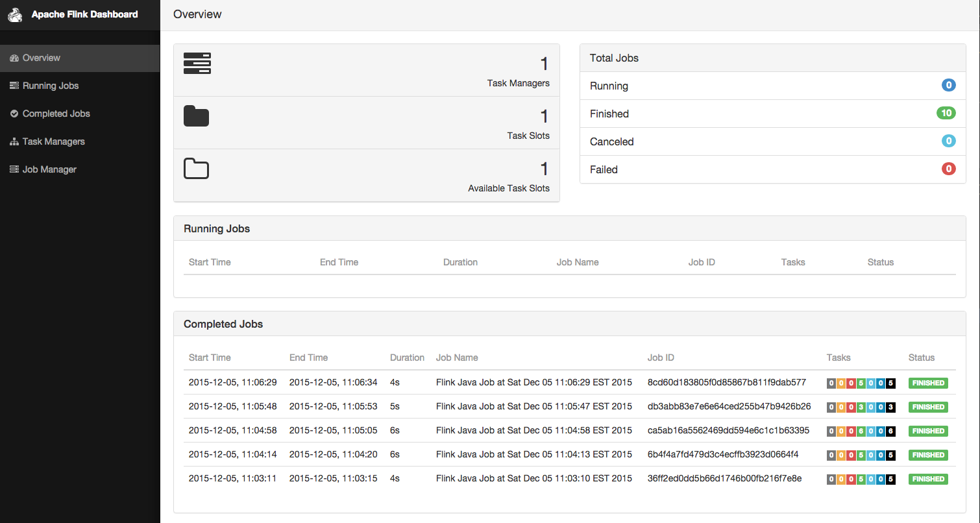Click the Tasks header in Completed Jobs
The image size is (980, 523).
coord(839,358)
